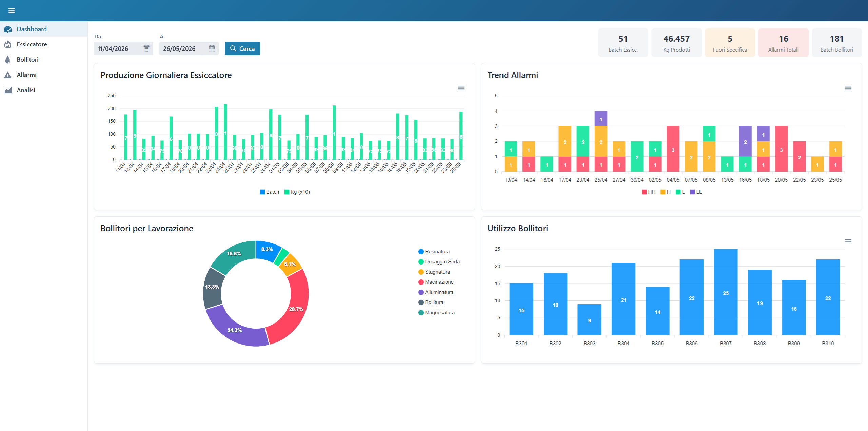The height and width of the screenshot is (431, 868).
Task: Open the Dashboard page
Action: tap(44, 29)
